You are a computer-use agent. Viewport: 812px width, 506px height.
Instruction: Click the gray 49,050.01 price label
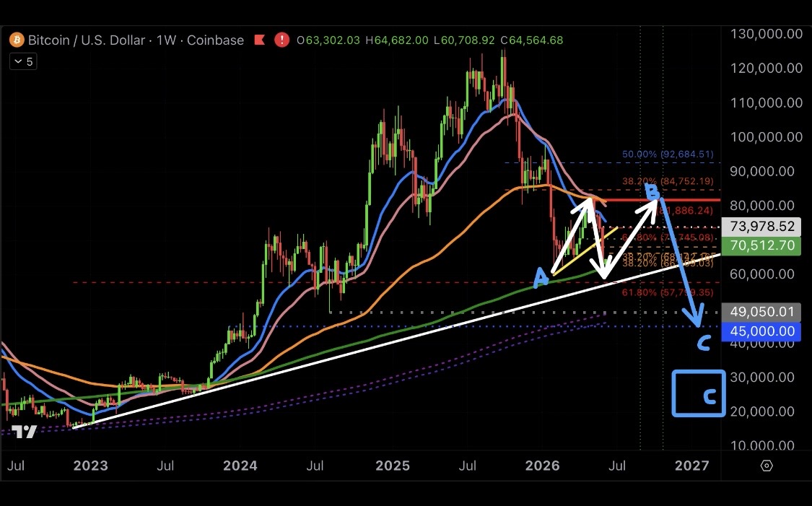click(x=761, y=312)
